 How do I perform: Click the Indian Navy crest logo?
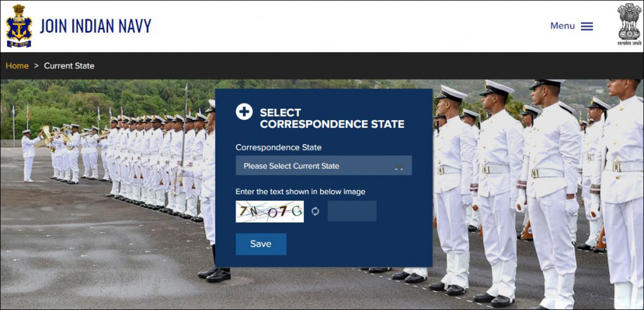pos(19,26)
